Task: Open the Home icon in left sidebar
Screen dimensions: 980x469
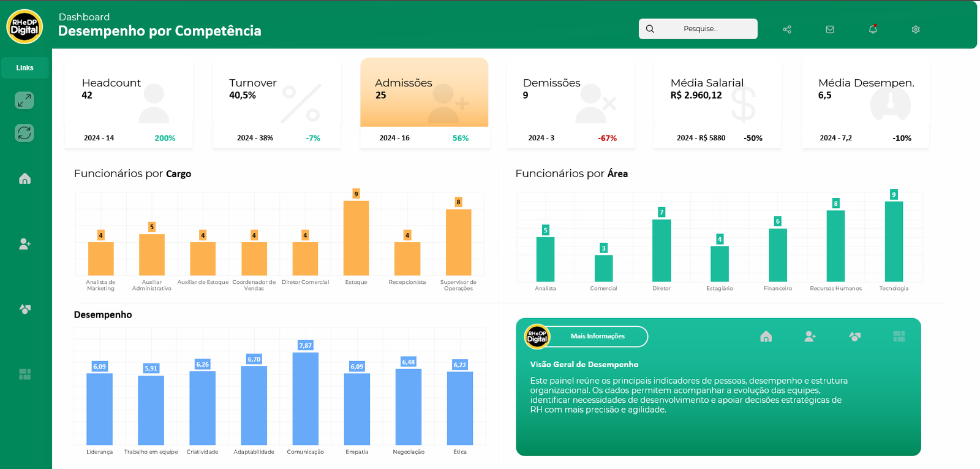Action: pos(24,178)
